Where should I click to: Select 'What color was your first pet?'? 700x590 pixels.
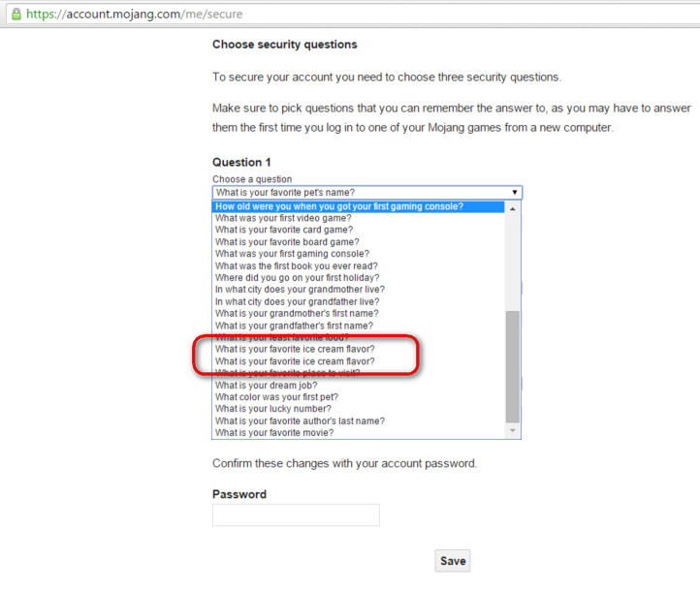pos(276,397)
